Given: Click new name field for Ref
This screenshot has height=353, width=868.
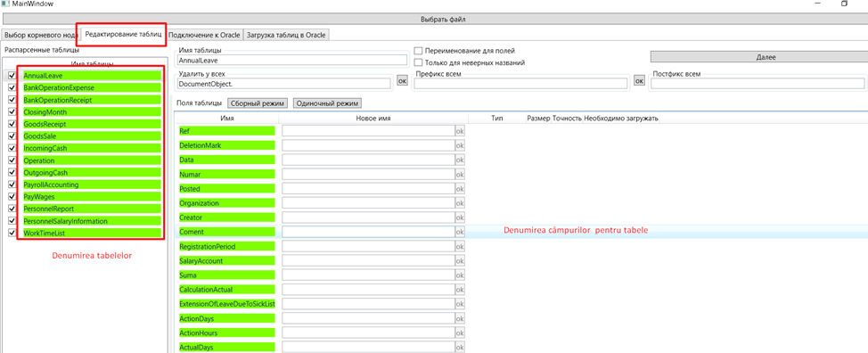Looking at the screenshot, I should 368,131.
